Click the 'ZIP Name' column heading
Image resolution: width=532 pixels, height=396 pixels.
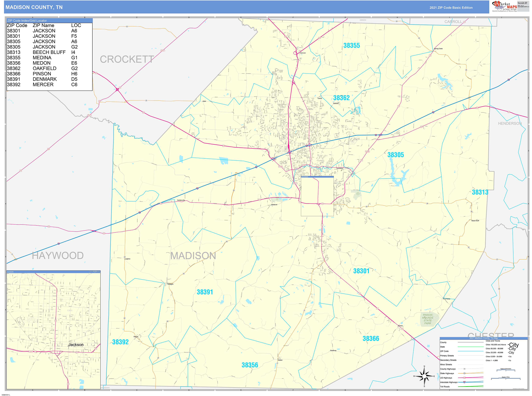click(x=43, y=25)
